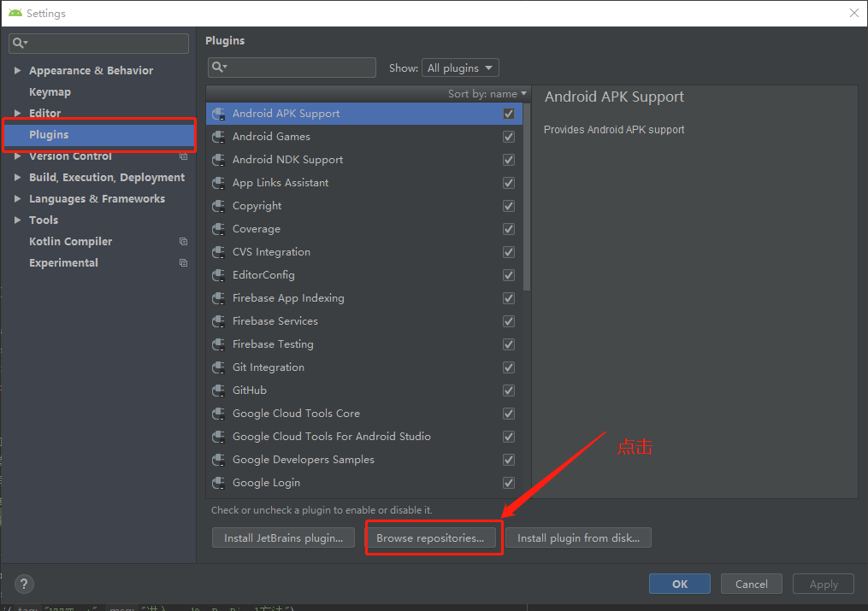This screenshot has height=611, width=868.
Task: Click the Android Studio logo in title bar
Action: tap(15, 13)
